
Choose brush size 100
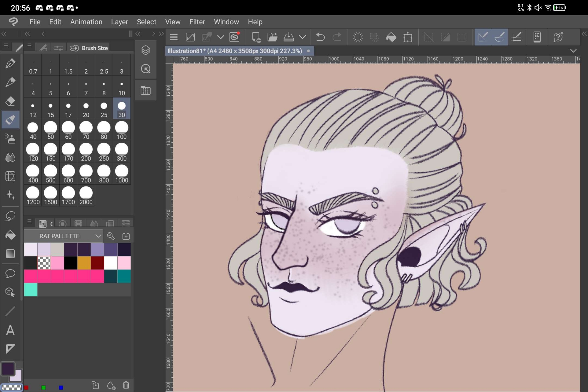click(121, 130)
